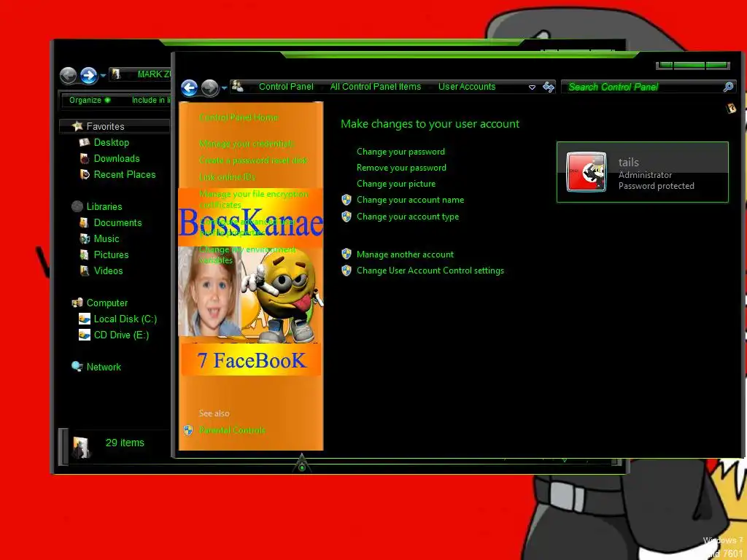The height and width of the screenshot is (560, 747).
Task: Select Network in navigation pane
Action: pyautogui.click(x=104, y=367)
